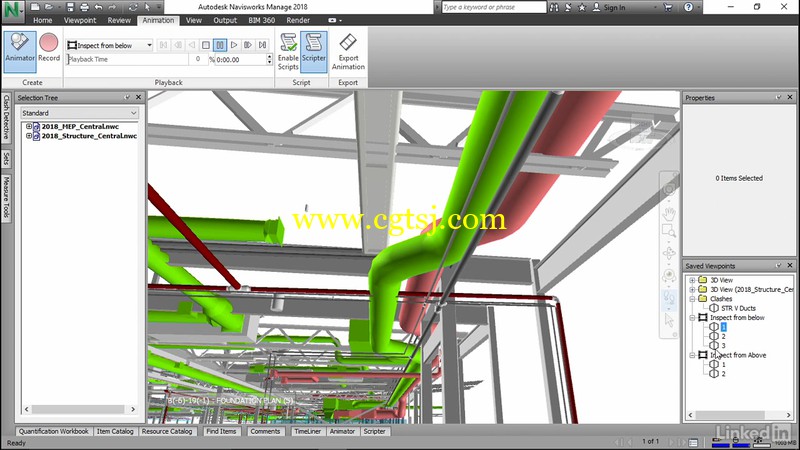
Task: Collapse the Clashes folder in Saved Viewpoints
Action: 692,299
